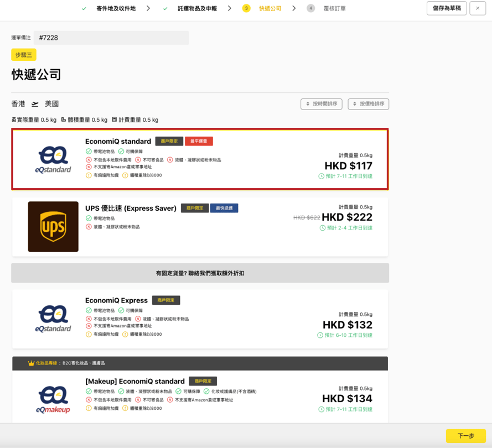The width and height of the screenshot is (492, 448).
Task: Click the airplane icon between 香港 and 美國
Action: pos(35,104)
